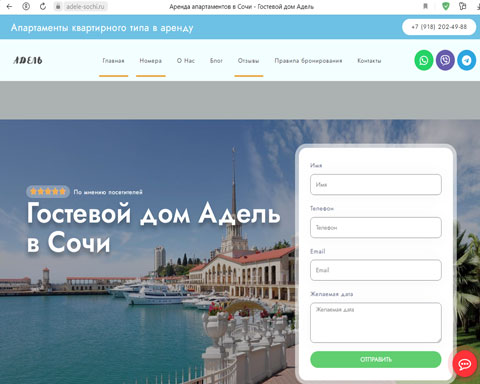Click the Апартаменты квартирного типа в аренду banner text

pyautogui.click(x=102, y=28)
